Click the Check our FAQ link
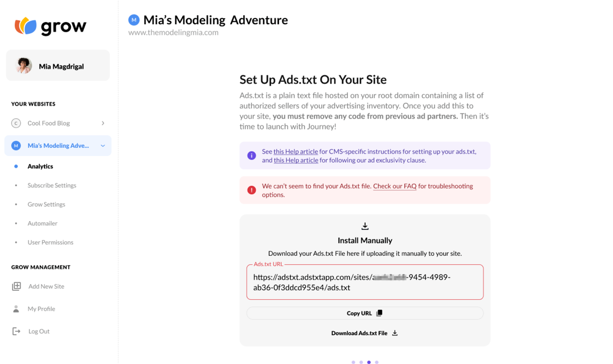This screenshot has height=364, width=613. 394,186
